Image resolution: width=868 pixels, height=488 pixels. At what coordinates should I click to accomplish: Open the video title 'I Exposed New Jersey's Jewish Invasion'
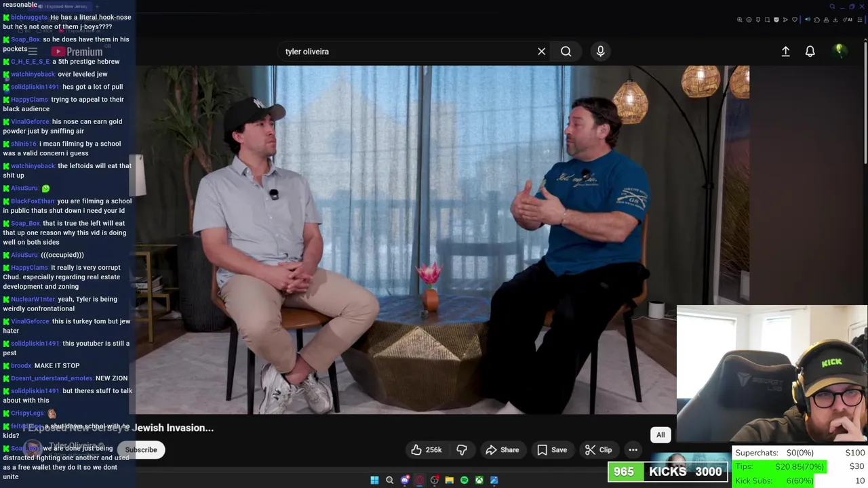pos(118,428)
